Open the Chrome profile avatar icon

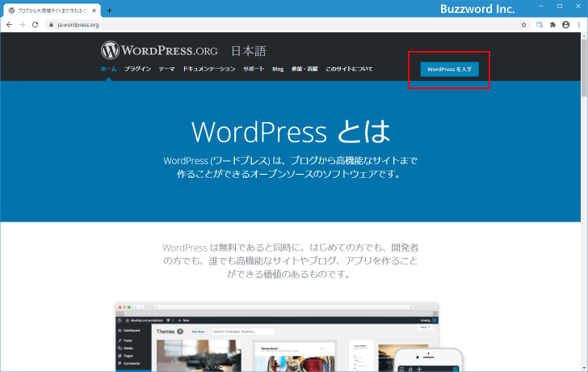(565, 25)
